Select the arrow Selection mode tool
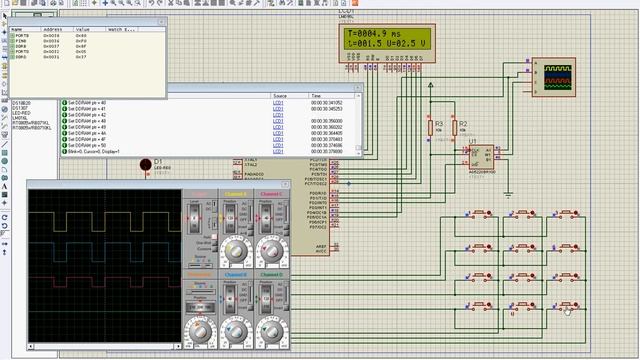640x360 pixels. [4, 16]
